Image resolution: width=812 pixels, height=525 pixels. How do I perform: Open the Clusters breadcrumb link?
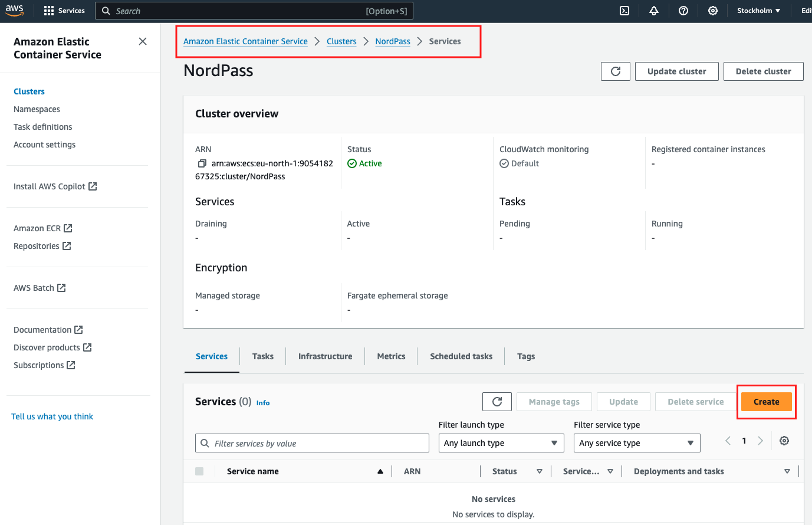[x=341, y=41]
